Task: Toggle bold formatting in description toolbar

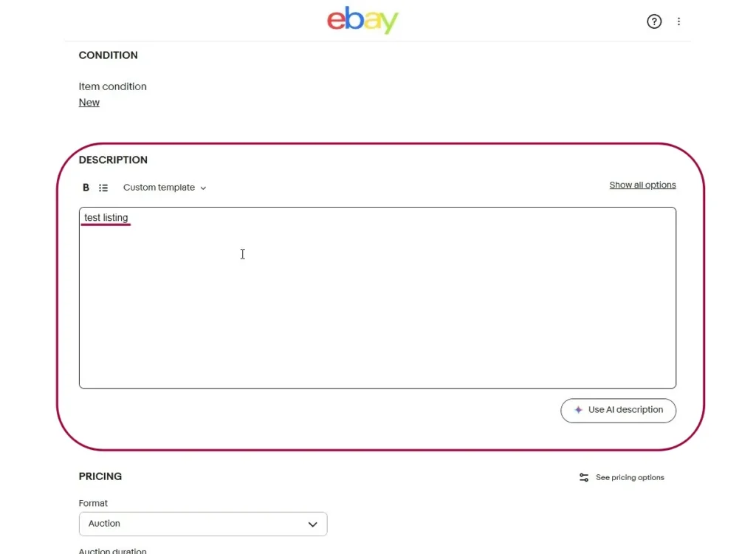Action: pos(86,188)
